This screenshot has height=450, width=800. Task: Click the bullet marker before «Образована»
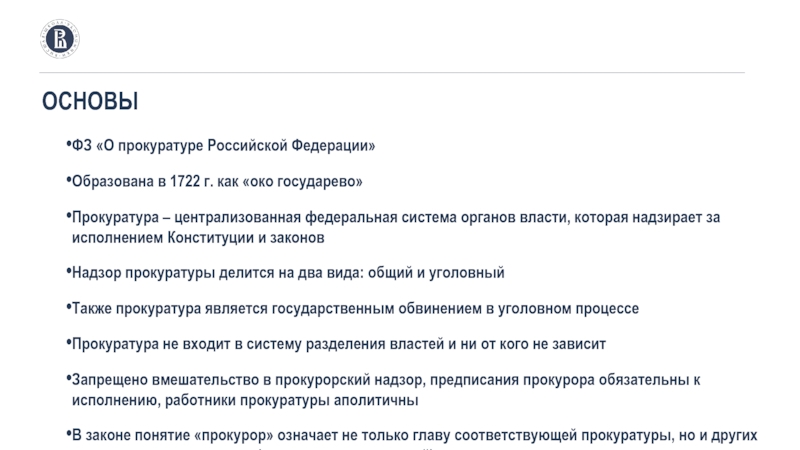[68, 181]
